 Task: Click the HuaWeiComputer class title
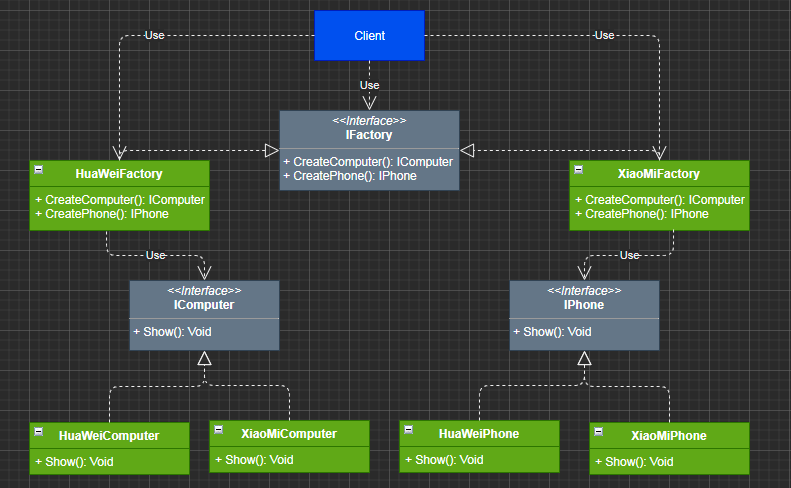[x=109, y=436]
